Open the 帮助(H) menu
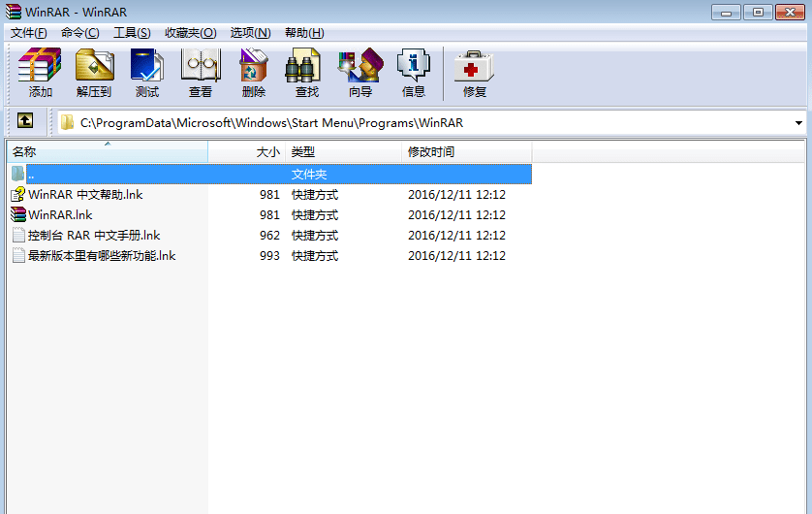This screenshot has width=812, height=514. 304,33
